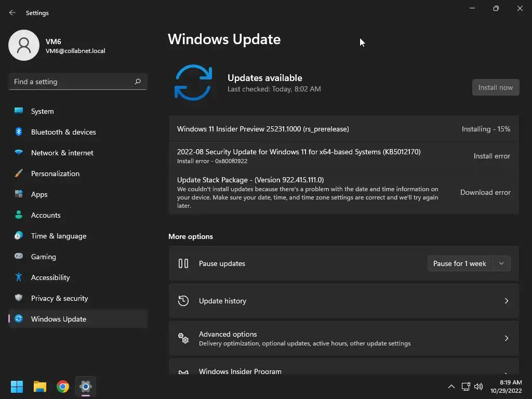
Task: Click the Find a setting field
Action: pyautogui.click(x=78, y=82)
